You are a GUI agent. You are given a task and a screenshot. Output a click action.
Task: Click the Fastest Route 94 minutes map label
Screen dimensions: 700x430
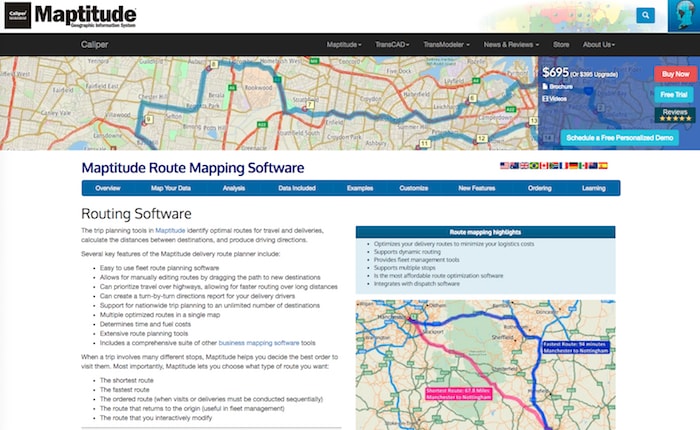(x=576, y=347)
